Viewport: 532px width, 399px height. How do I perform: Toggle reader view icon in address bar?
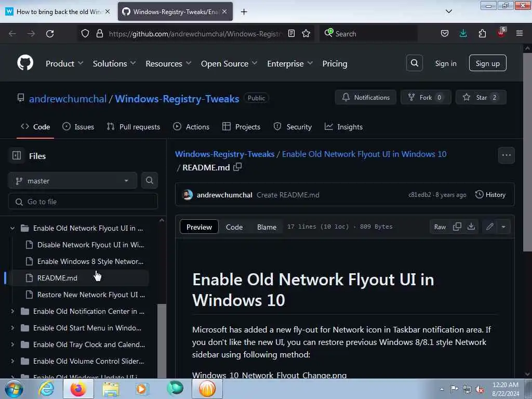click(x=291, y=33)
